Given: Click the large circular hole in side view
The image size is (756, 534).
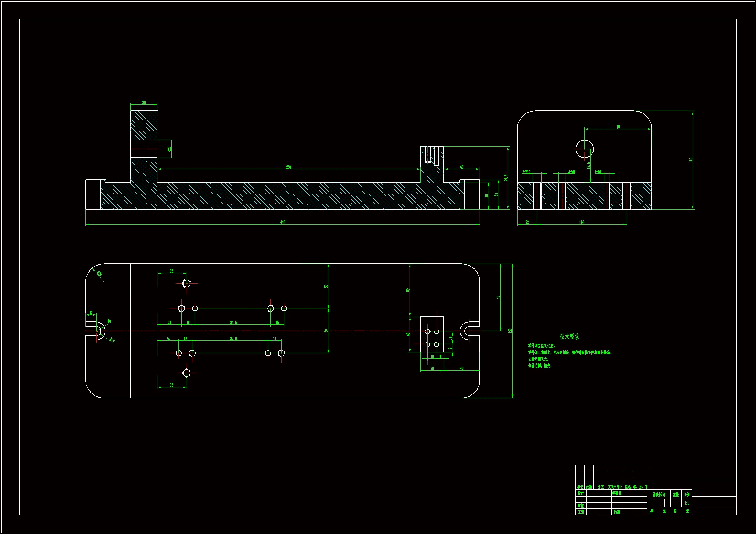Looking at the screenshot, I should pos(584,149).
